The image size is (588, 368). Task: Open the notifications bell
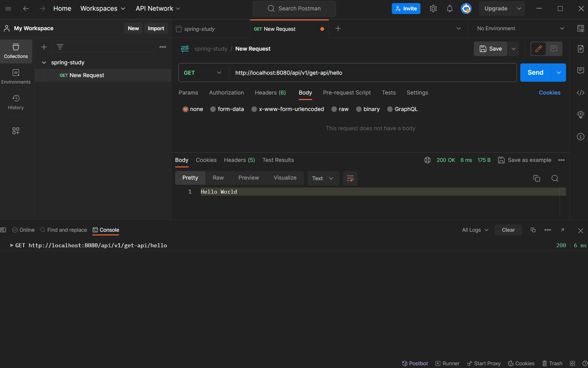tap(449, 9)
